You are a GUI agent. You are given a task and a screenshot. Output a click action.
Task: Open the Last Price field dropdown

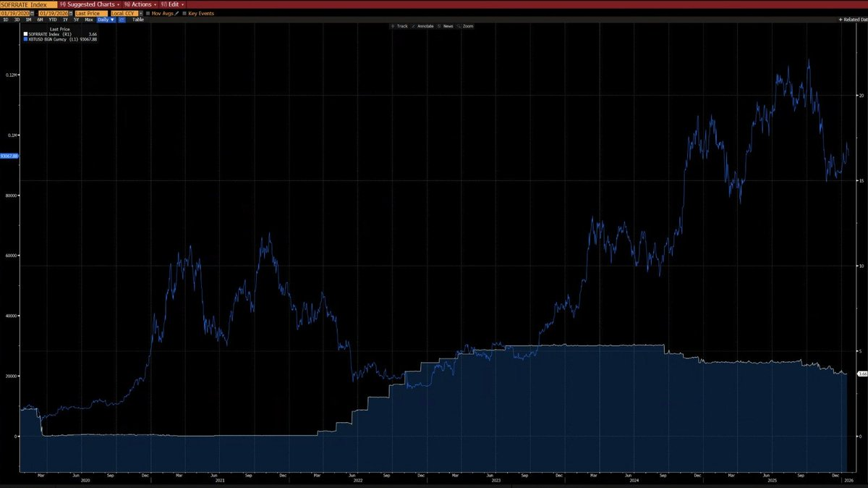[90, 13]
